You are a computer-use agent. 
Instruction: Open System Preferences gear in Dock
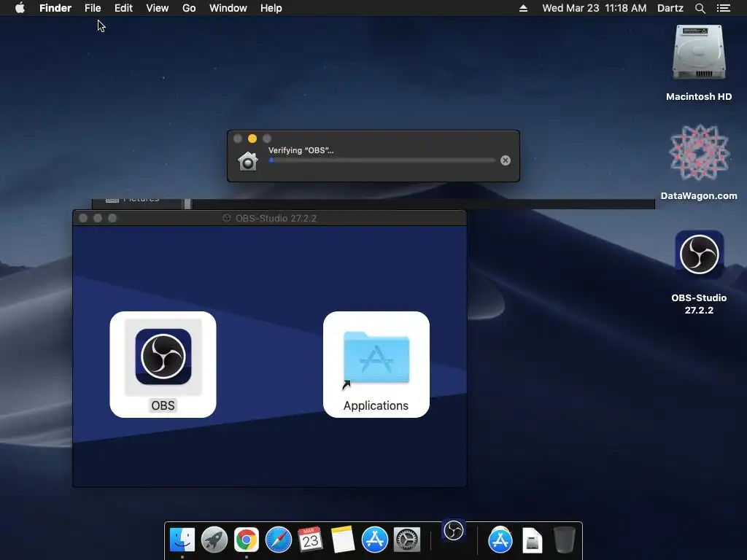tap(407, 540)
